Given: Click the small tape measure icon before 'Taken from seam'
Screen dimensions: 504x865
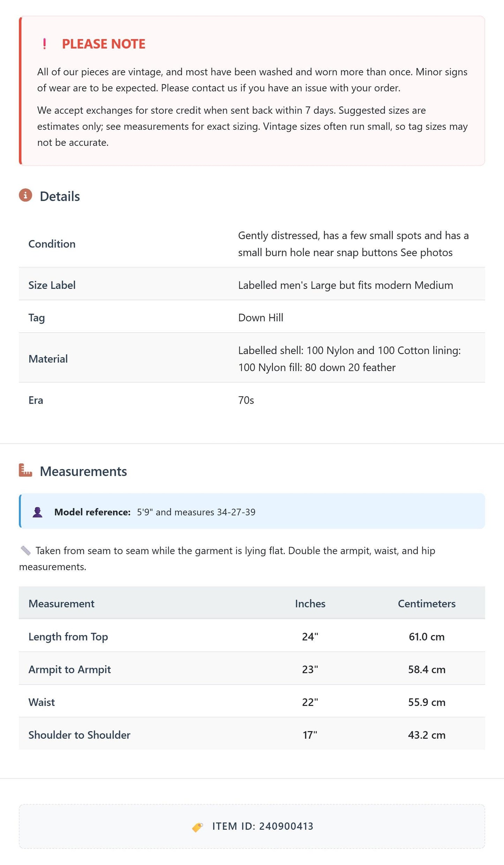Looking at the screenshot, I should point(25,551).
